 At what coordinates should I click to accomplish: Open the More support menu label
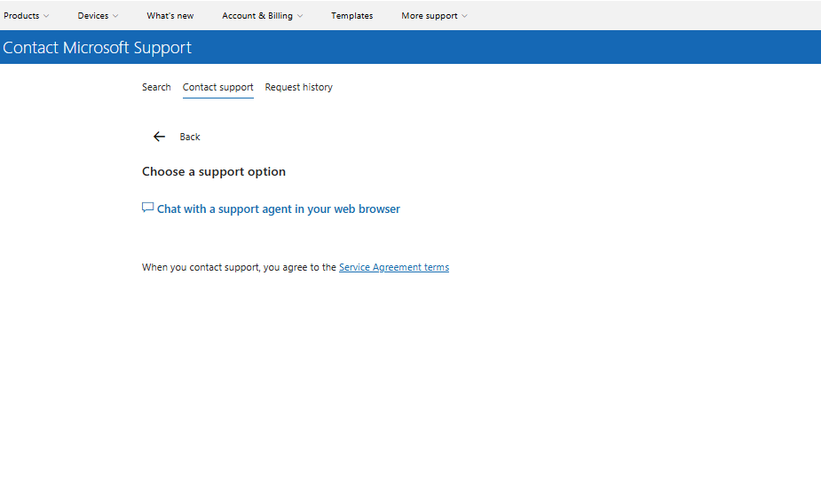430,16
